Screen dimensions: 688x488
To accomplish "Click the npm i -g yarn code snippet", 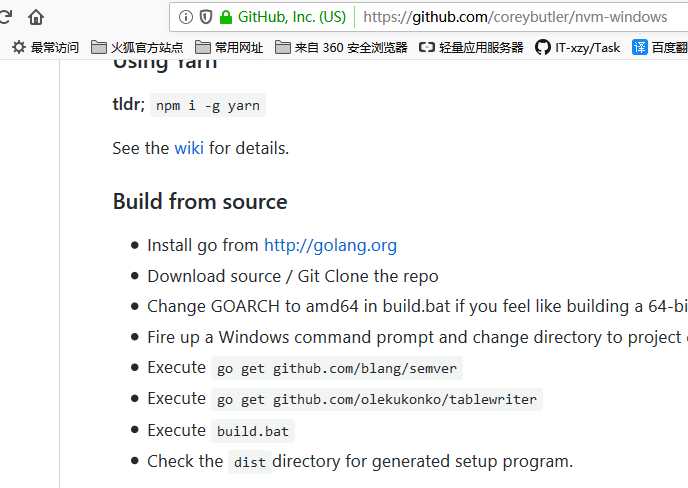I will (x=208, y=105).
